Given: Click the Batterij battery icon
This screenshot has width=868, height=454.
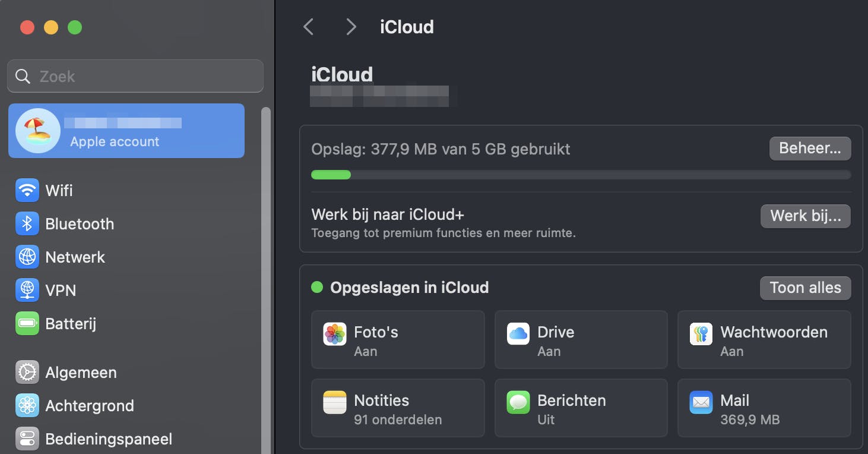Looking at the screenshot, I should (x=27, y=323).
